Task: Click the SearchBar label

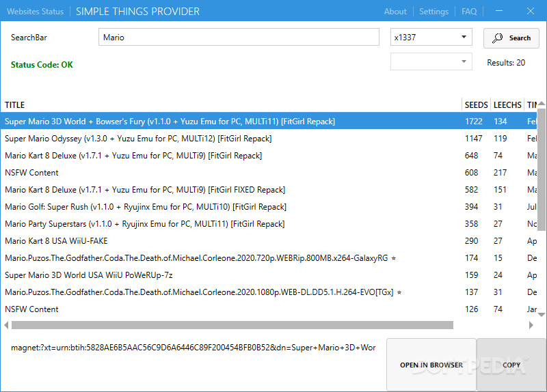Action: click(x=29, y=38)
